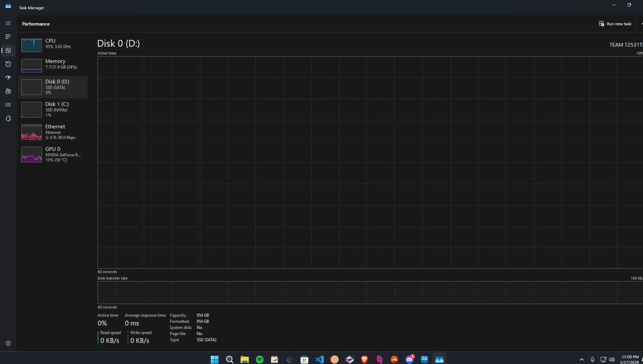Click the Task Manager title bar icon
The height and width of the screenshot is (364, 643).
tap(8, 6)
